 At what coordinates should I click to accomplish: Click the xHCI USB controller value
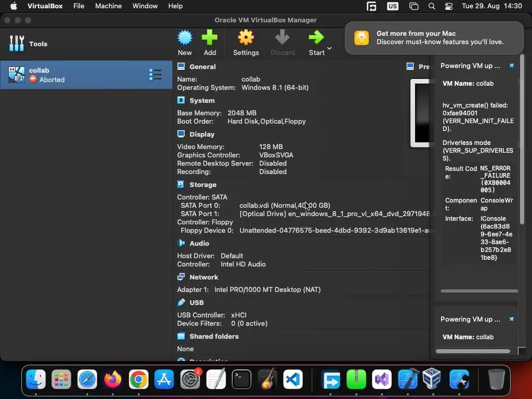tap(238, 315)
